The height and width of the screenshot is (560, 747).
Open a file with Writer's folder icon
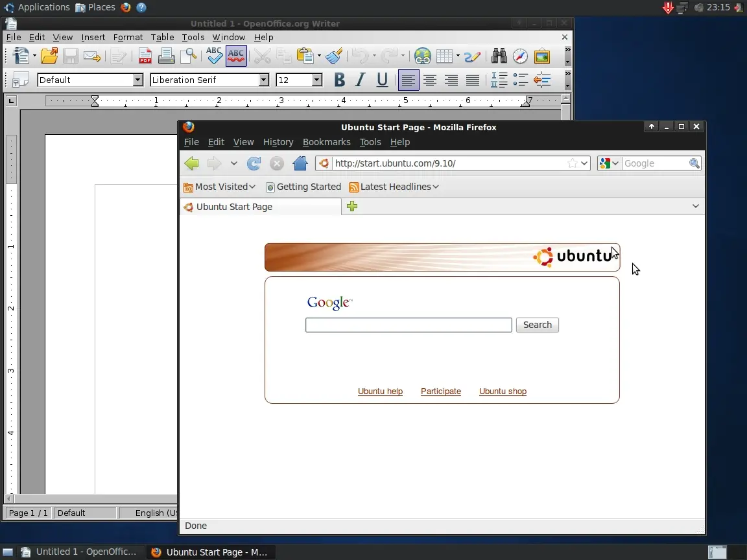(49, 56)
